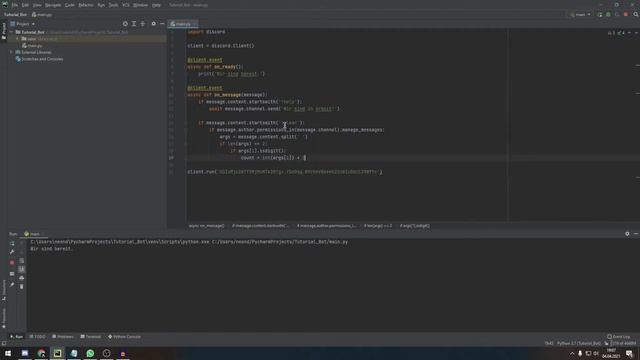Open the Tools menu
The width and height of the screenshot is (640, 360).
point(113,5)
